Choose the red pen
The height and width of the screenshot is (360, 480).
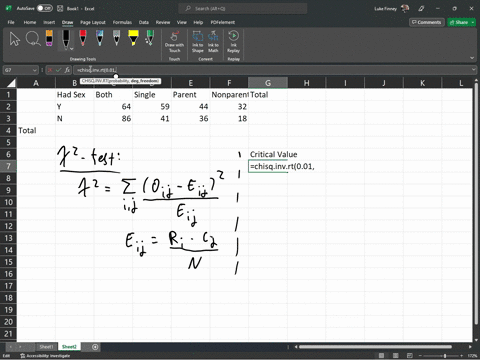(83, 38)
